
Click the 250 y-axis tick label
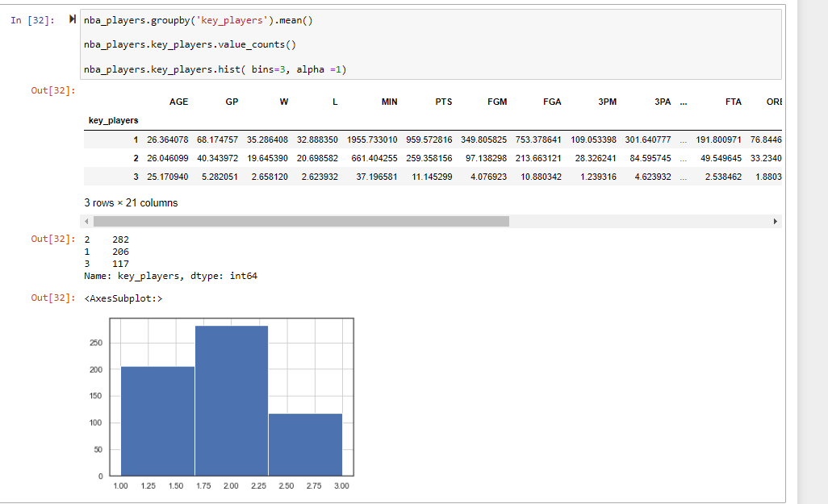point(95,343)
